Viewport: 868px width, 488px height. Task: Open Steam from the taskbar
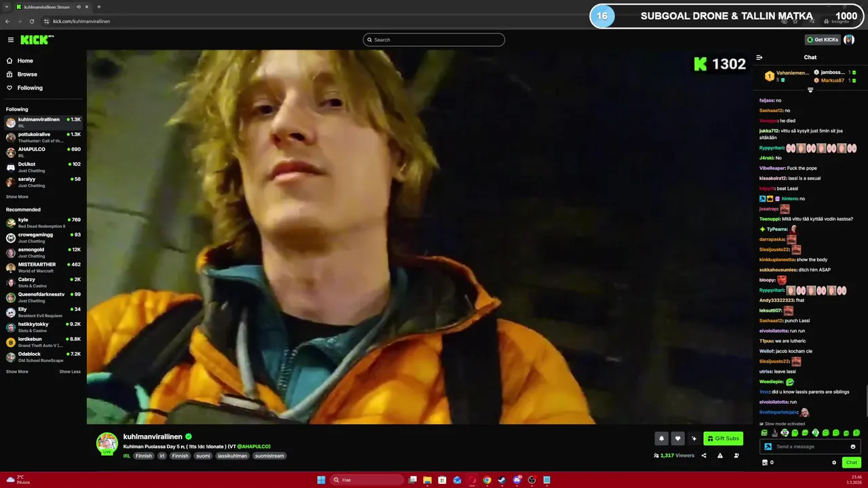[502, 480]
